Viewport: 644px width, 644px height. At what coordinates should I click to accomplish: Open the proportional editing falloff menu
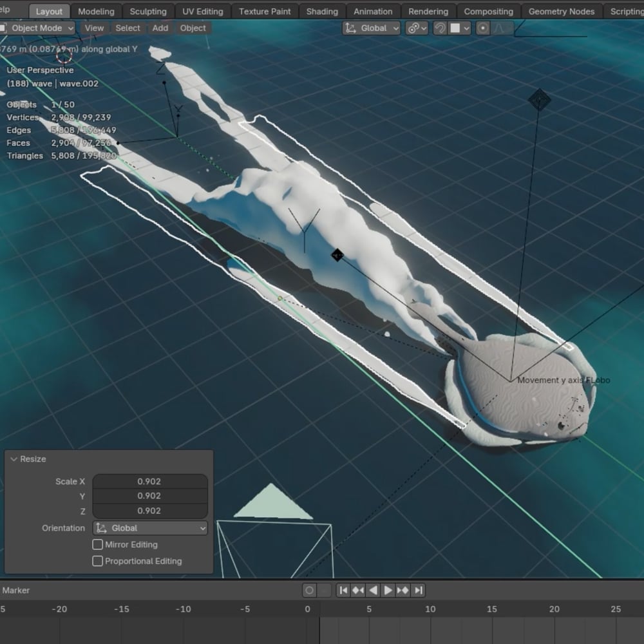click(x=502, y=28)
